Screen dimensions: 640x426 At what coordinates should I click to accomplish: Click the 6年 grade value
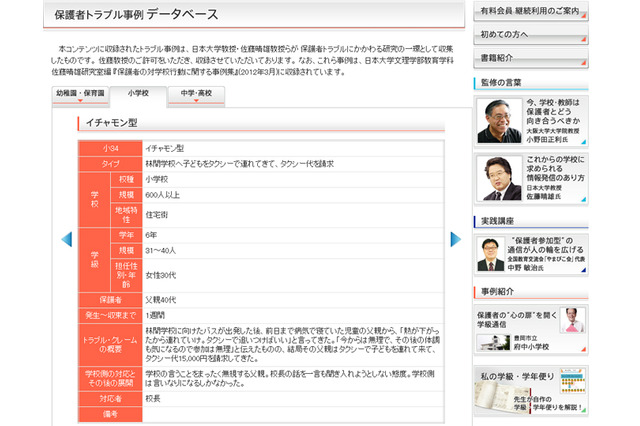(151, 235)
